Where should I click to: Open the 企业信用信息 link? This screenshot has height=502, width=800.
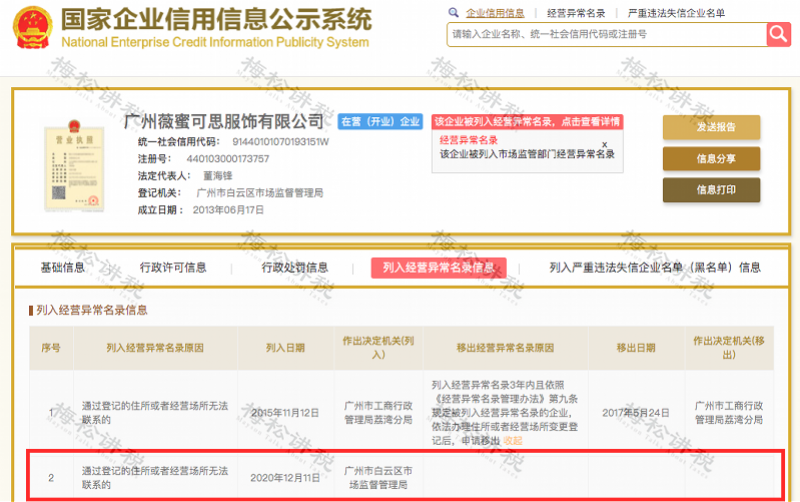[x=495, y=13]
